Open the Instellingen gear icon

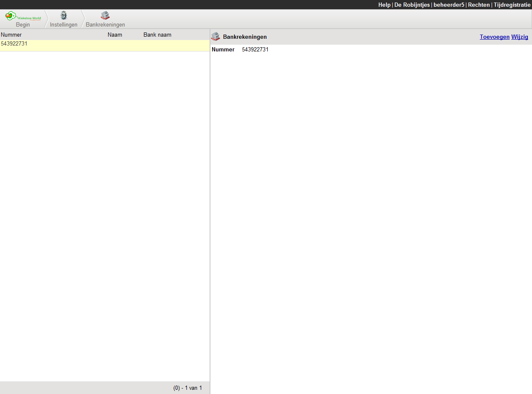pos(64,16)
